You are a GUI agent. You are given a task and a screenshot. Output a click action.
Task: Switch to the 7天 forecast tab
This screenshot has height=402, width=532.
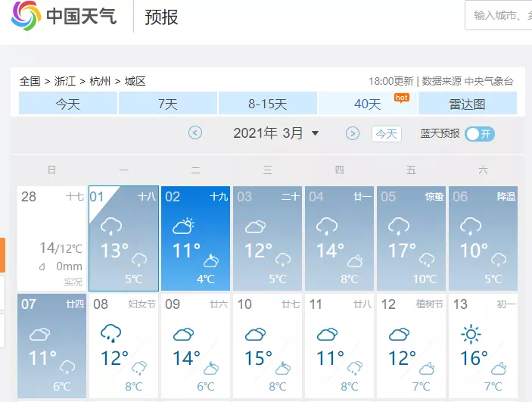tap(167, 104)
